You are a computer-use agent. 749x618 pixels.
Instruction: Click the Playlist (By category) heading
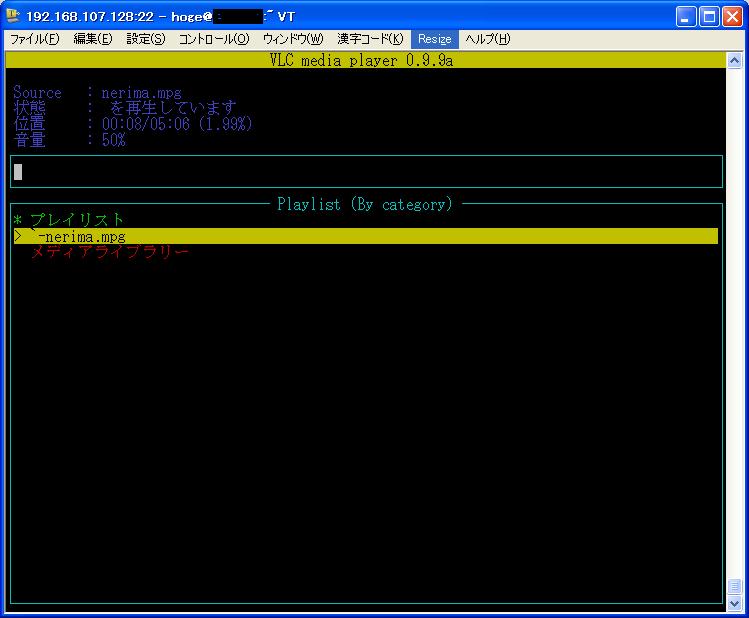tap(364, 204)
